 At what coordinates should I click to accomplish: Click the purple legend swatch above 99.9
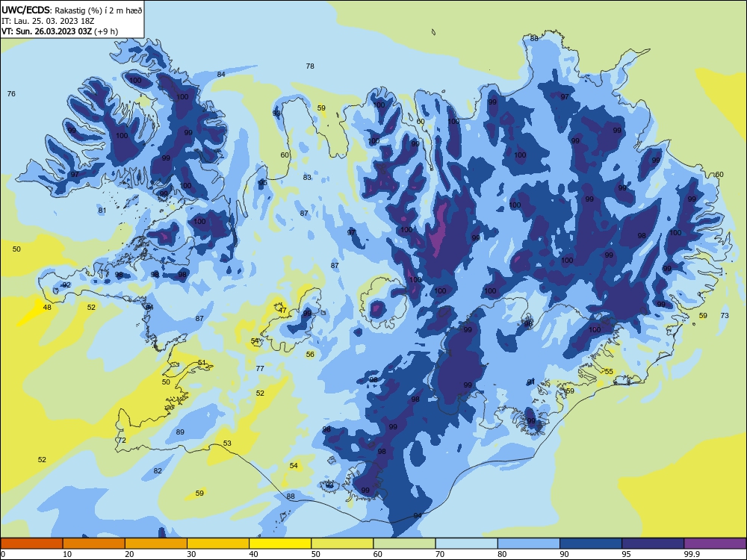point(715,544)
